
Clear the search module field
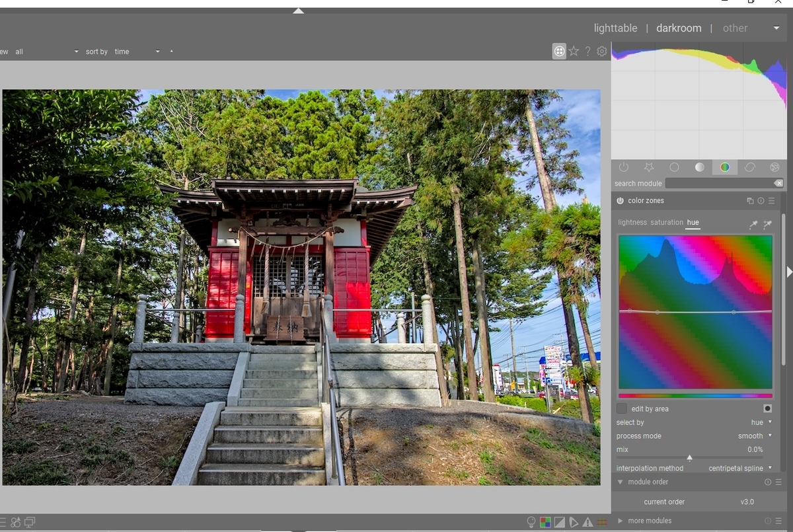778,183
